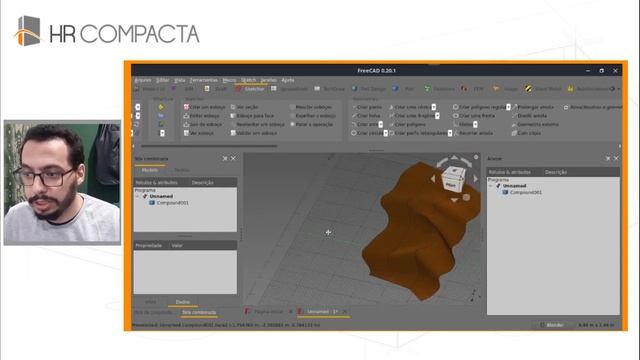Open the Criar polígono regular dropdown arrow
Viewport: 640px width, 360px height.
pos(508,107)
